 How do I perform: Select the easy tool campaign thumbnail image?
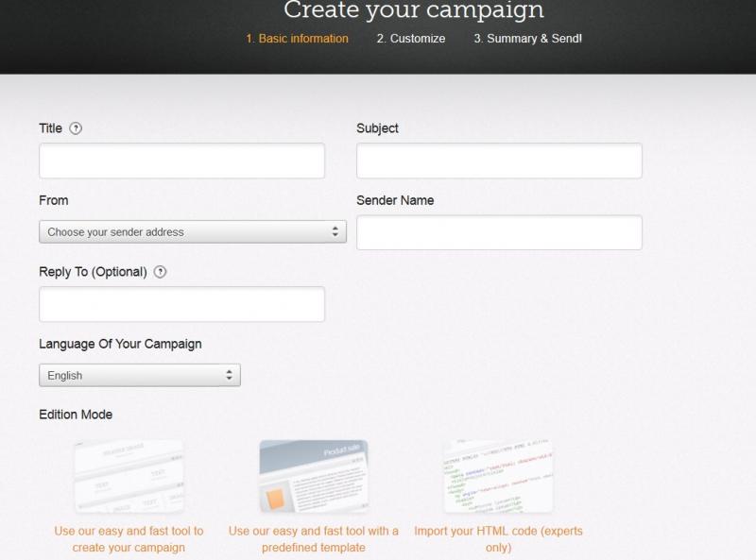click(129, 476)
